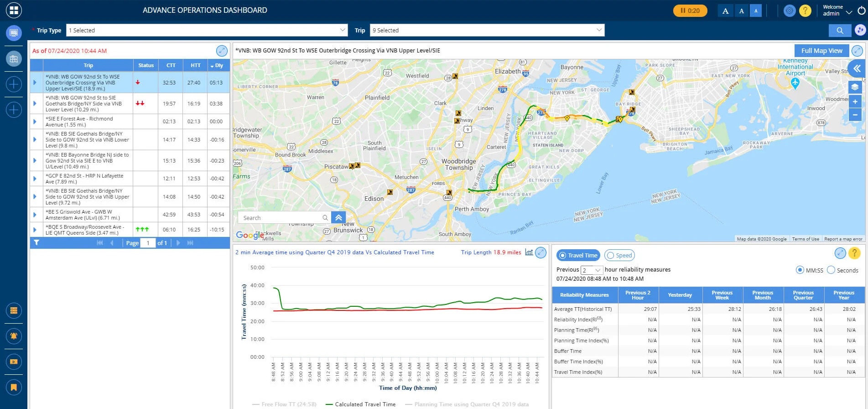Expand the BE S Griswold Ave trip row

35,215
